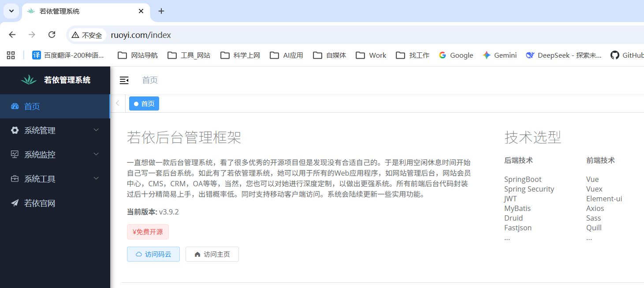Select 首页 in the sidebar menu
This screenshot has height=288, width=644.
55,106
